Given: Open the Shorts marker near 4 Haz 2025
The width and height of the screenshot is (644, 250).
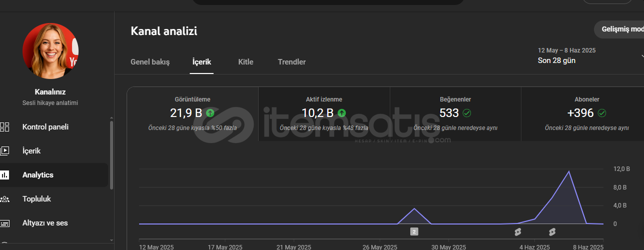Looking at the screenshot, I should [x=518, y=231].
